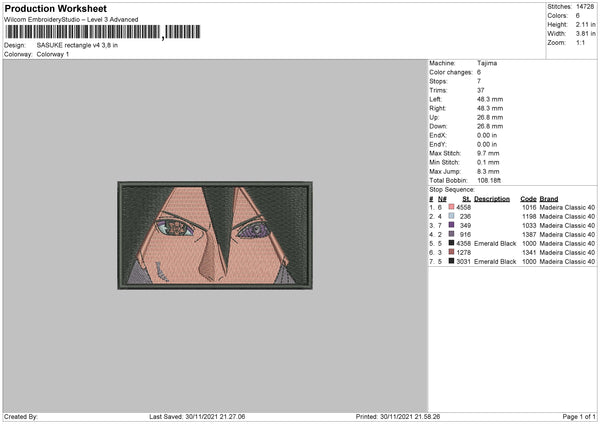Image resolution: width=600 pixels, height=424 pixels.
Task: Click the Trims value '37'
Action: (x=481, y=90)
